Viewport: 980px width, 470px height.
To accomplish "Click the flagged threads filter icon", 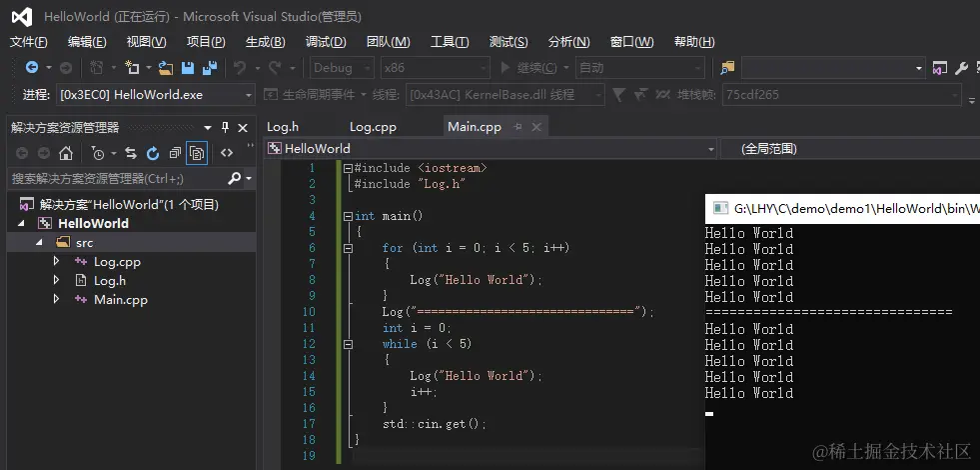I will coord(640,95).
